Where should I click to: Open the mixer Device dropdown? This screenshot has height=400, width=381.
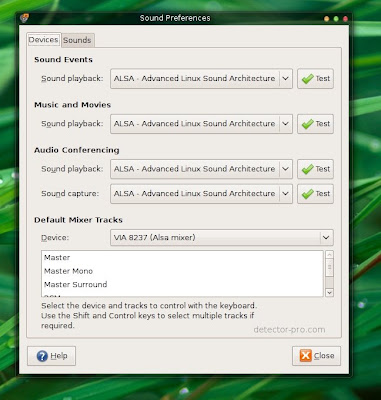pyautogui.click(x=222, y=238)
